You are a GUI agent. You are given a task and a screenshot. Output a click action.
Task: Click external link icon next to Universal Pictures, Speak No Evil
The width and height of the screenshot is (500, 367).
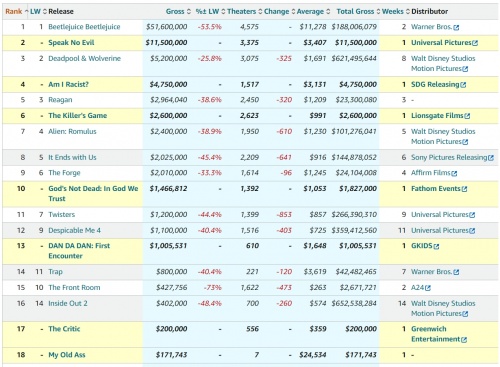tap(475, 43)
